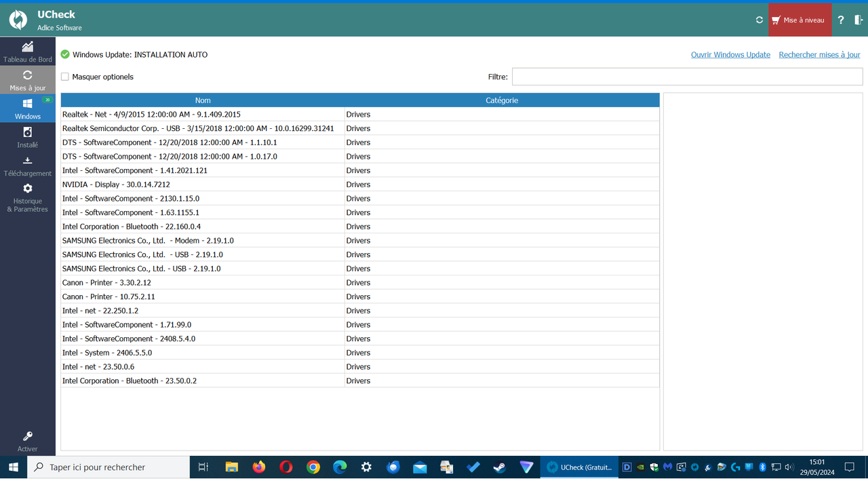Select Realtek Semiconductor Corp. USB row
The image size is (868, 481).
point(360,128)
